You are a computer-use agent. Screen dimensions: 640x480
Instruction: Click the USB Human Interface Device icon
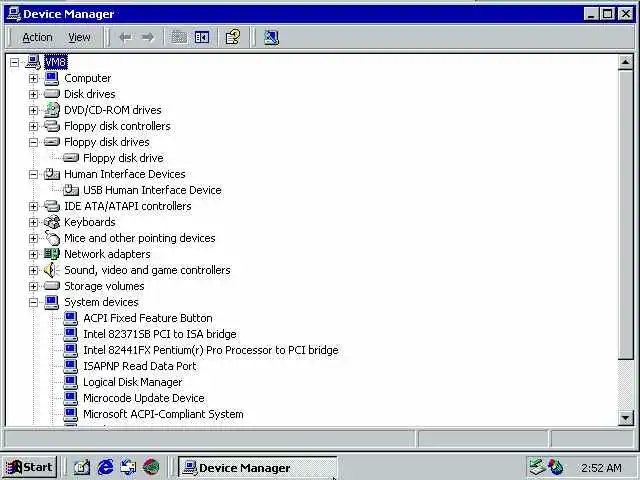pos(71,190)
